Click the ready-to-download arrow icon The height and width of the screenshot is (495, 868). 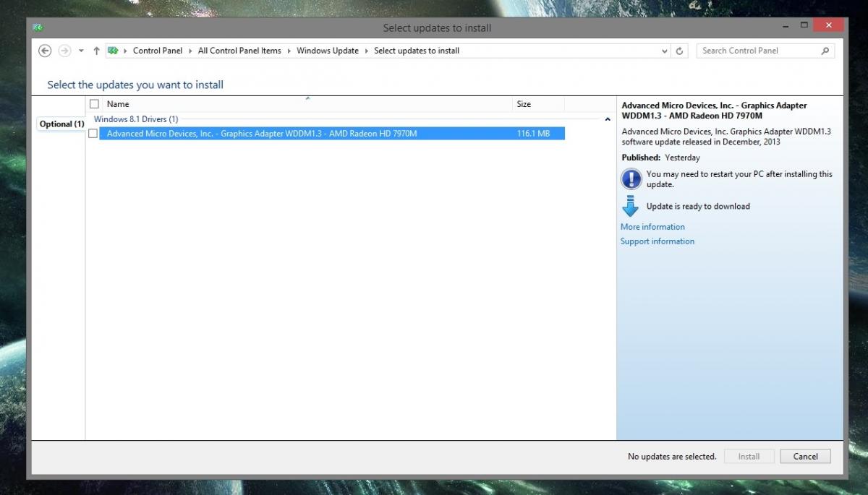point(631,206)
